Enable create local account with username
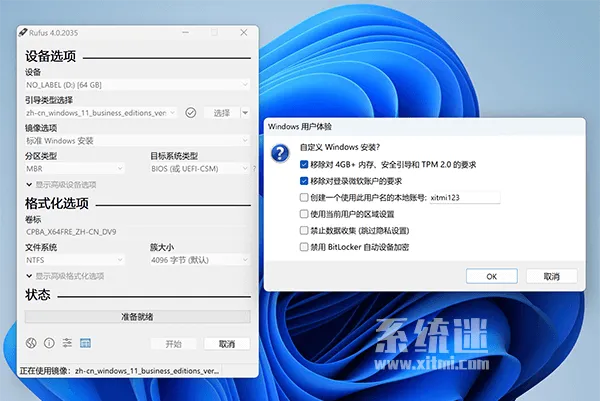This screenshot has height=401, width=600. (304, 197)
